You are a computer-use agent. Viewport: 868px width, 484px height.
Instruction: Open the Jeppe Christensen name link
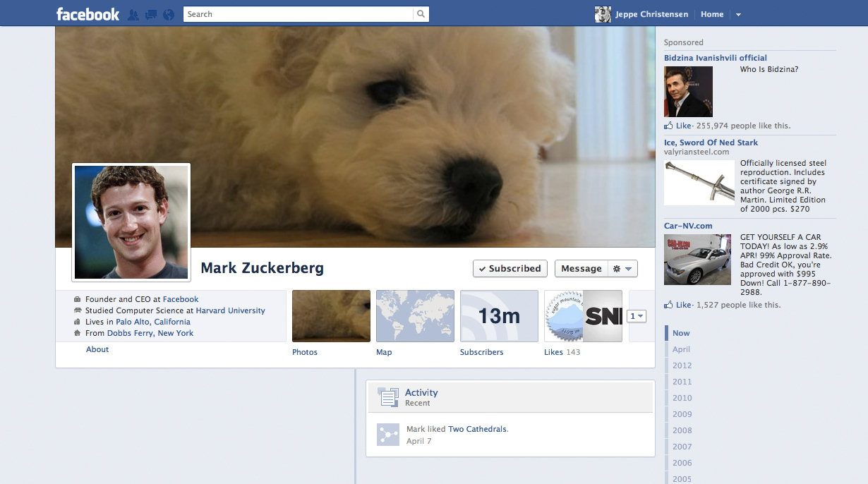tap(651, 14)
